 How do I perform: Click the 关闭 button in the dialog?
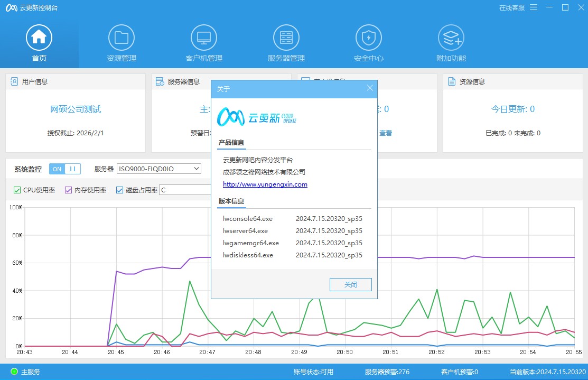point(351,285)
